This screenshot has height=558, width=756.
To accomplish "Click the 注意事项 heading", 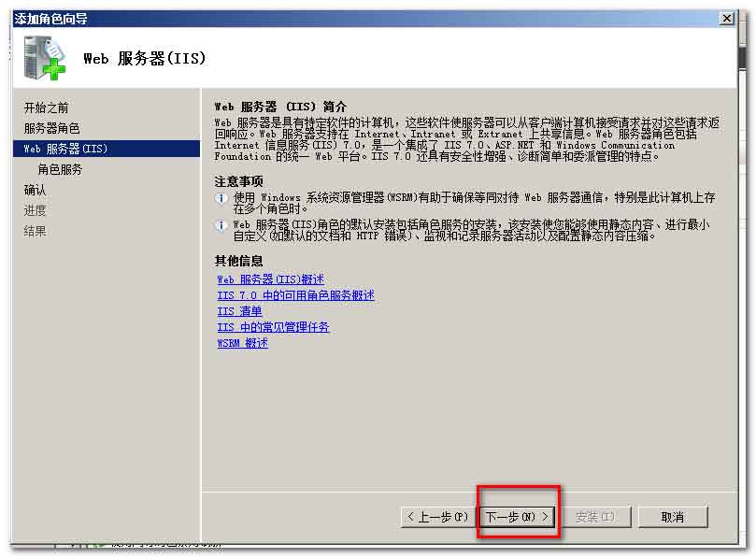I will (x=239, y=181).
